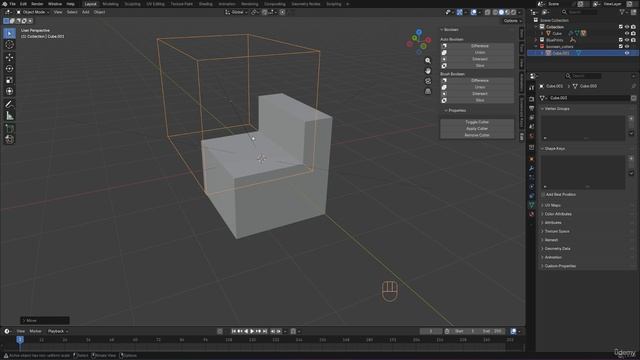
Task: Open the File menu
Action: pos(12,4)
